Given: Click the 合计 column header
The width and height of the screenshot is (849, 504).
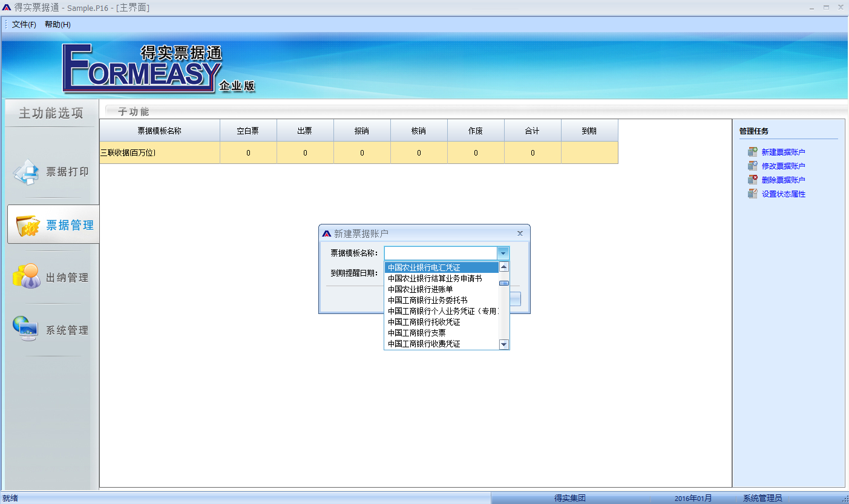Looking at the screenshot, I should (x=533, y=131).
